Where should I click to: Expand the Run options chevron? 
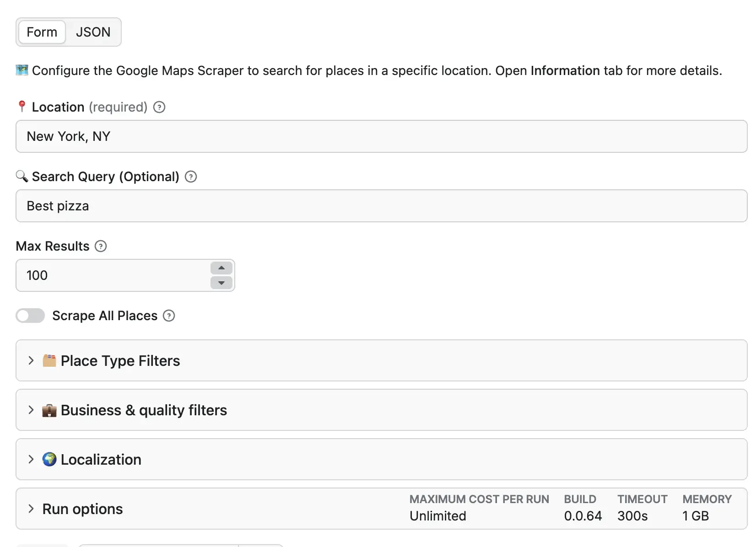click(x=31, y=509)
